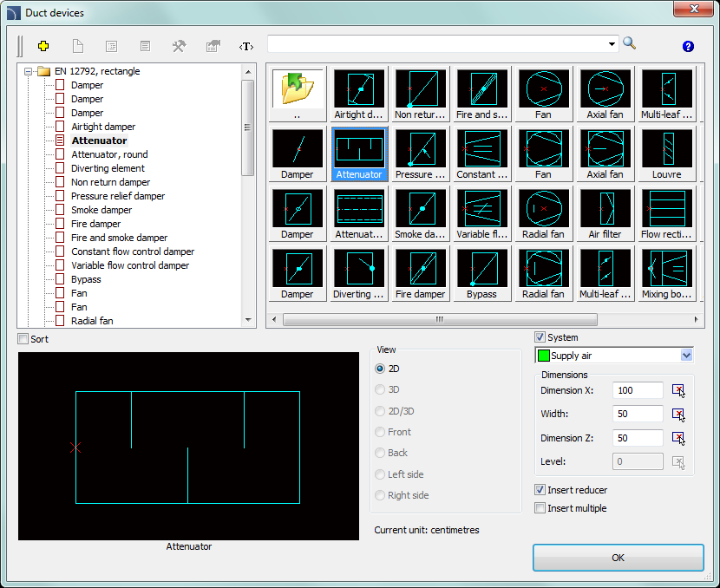Viewport: 720px width, 588px height.
Task: Click the yellow plus add icon
Action: (43, 46)
